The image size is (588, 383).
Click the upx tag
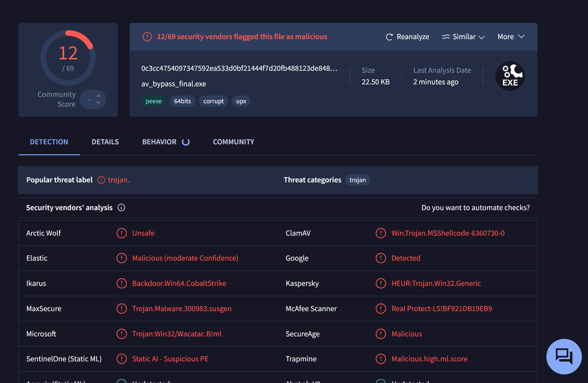pos(241,101)
